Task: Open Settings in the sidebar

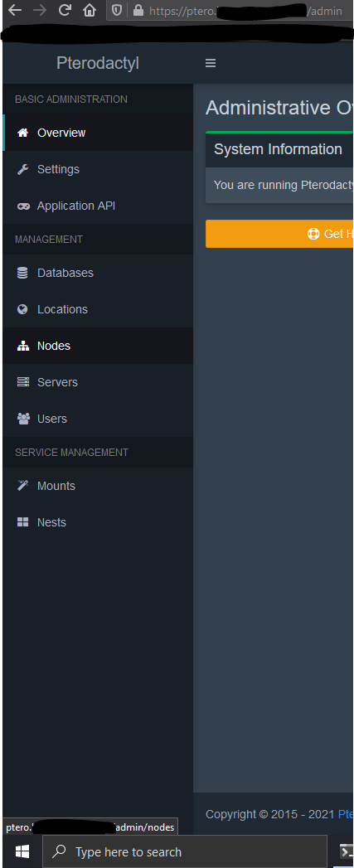Action: [x=98, y=169]
